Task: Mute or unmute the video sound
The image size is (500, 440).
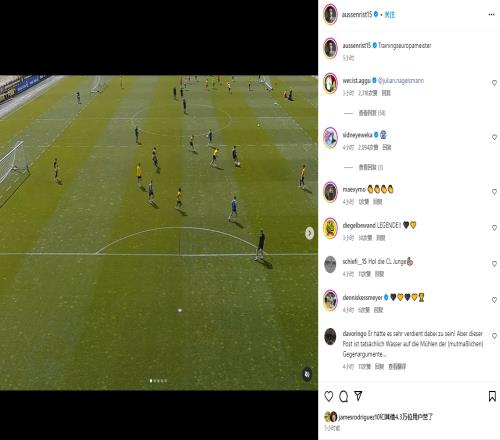Action: [x=307, y=374]
